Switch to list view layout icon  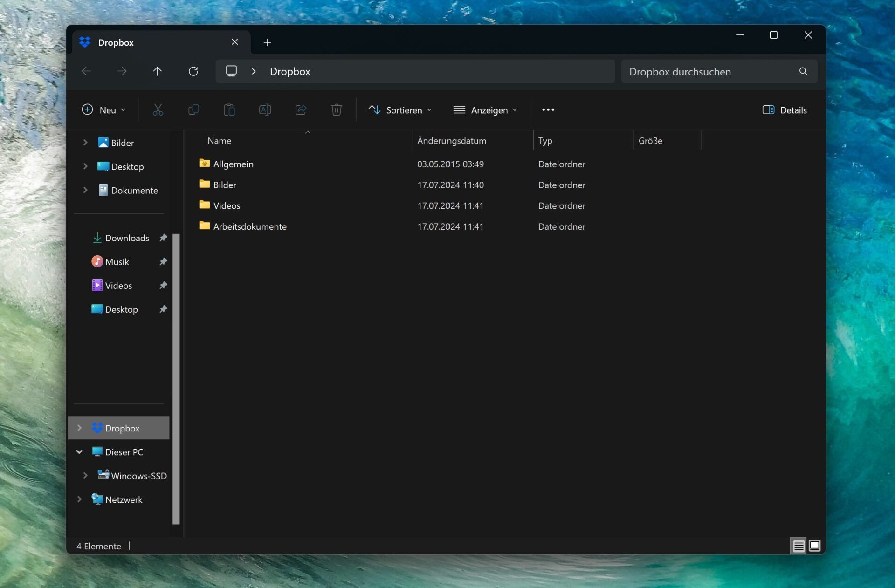coord(798,545)
